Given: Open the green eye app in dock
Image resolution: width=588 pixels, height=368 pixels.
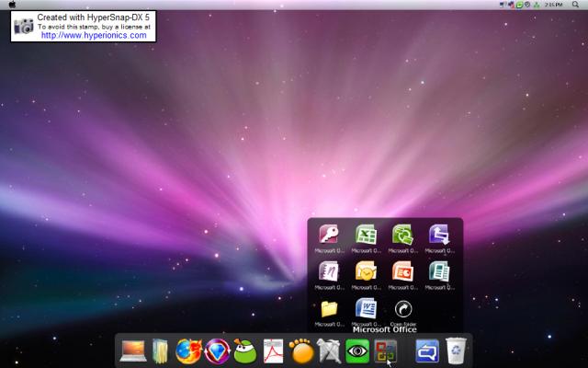Looking at the screenshot, I should pyautogui.click(x=357, y=351).
